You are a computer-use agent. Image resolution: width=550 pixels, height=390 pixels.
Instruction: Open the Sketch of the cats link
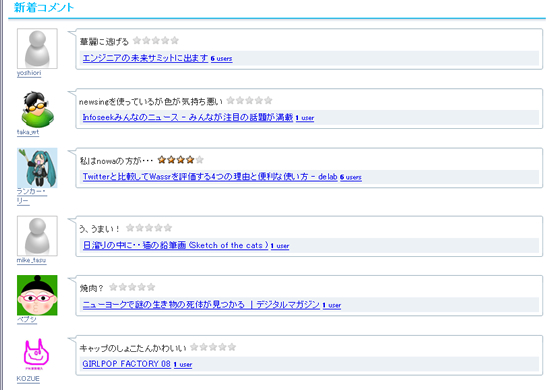175,245
